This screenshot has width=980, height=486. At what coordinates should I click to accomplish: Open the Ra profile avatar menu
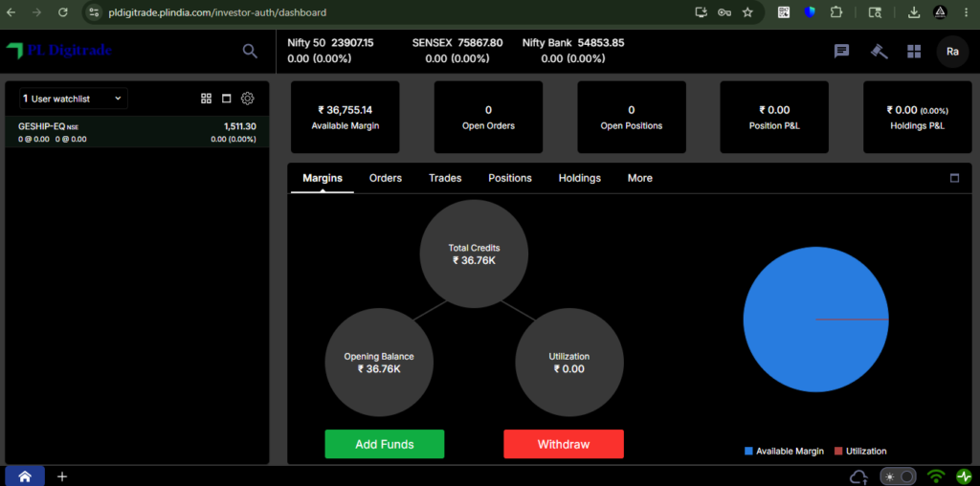[952, 52]
